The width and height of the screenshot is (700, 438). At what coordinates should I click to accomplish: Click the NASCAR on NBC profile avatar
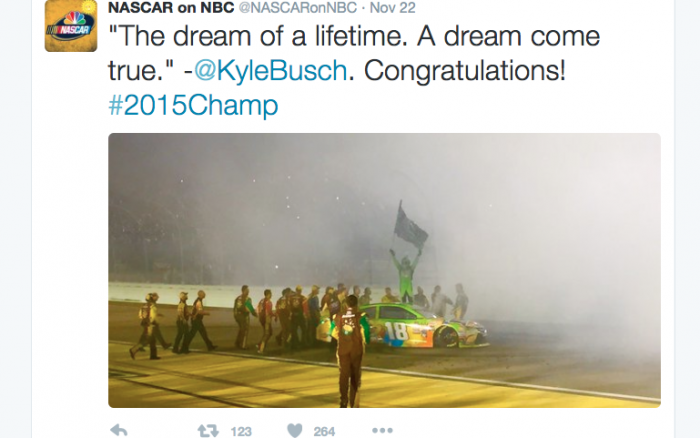[70, 26]
